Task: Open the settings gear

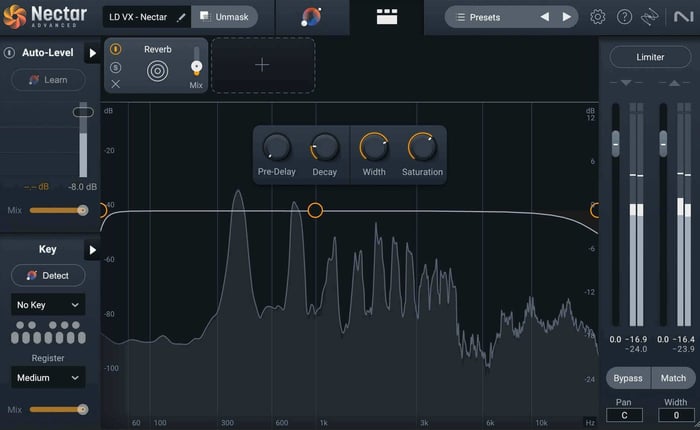Action: coord(597,17)
